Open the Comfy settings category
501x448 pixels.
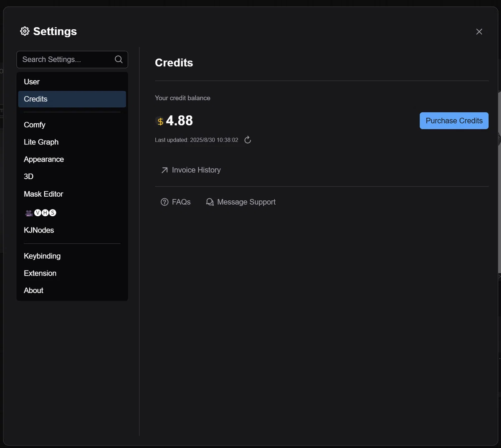coord(72,125)
